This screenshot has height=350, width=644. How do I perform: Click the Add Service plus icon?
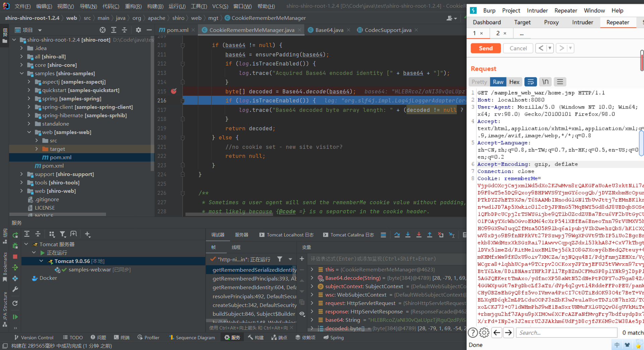tap(88, 234)
